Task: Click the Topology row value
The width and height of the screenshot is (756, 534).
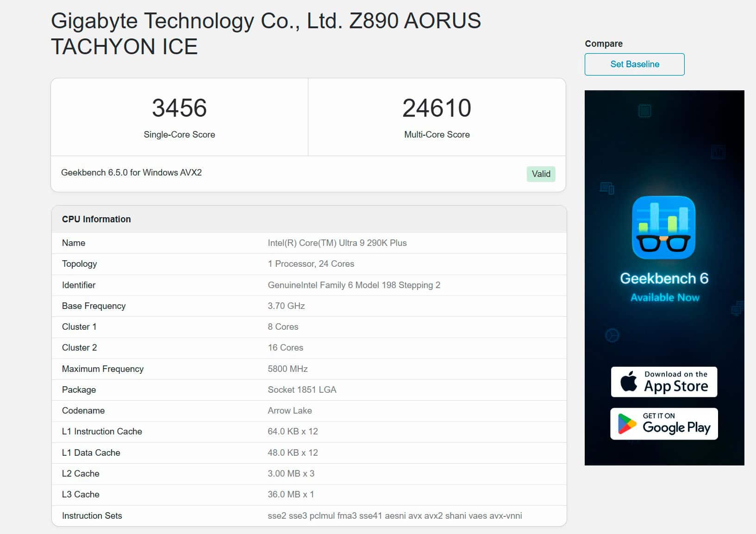Action: [x=311, y=264]
